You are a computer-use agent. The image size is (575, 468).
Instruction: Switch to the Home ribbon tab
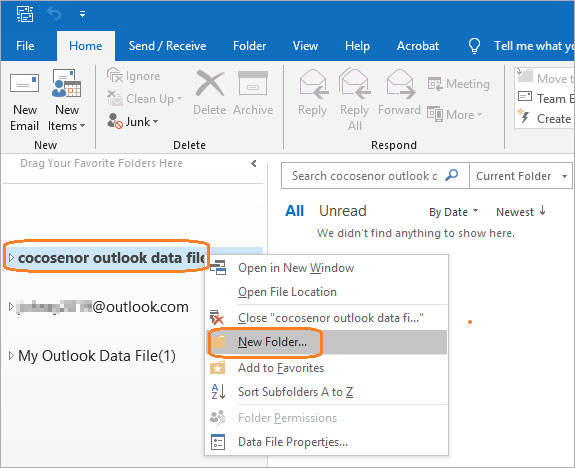tap(86, 46)
